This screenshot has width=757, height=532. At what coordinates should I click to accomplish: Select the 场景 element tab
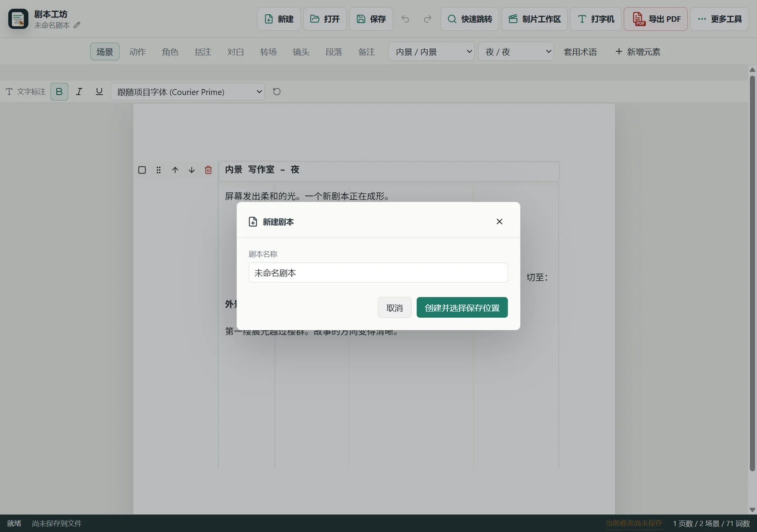(x=105, y=52)
